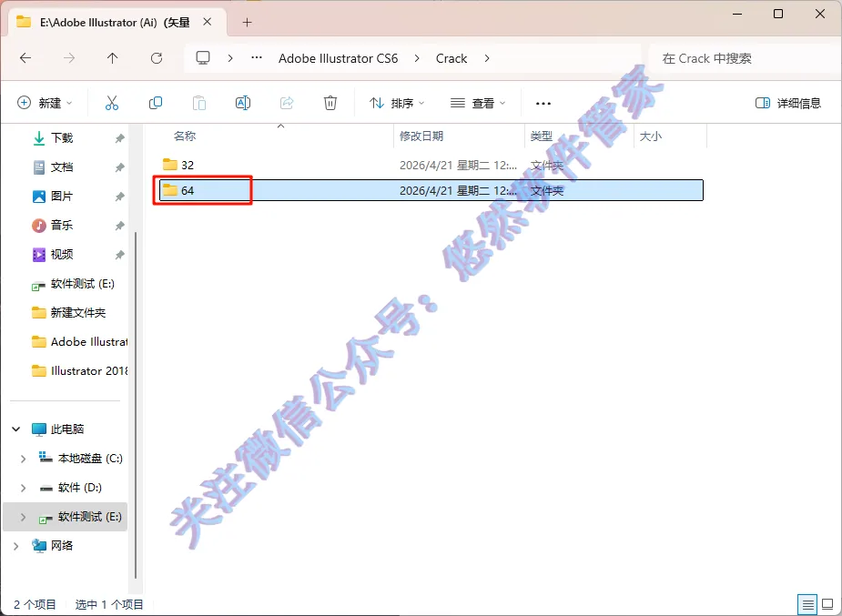This screenshot has height=616, width=842.
Task: Collapse the 此电脑 tree node
Action: 16,429
